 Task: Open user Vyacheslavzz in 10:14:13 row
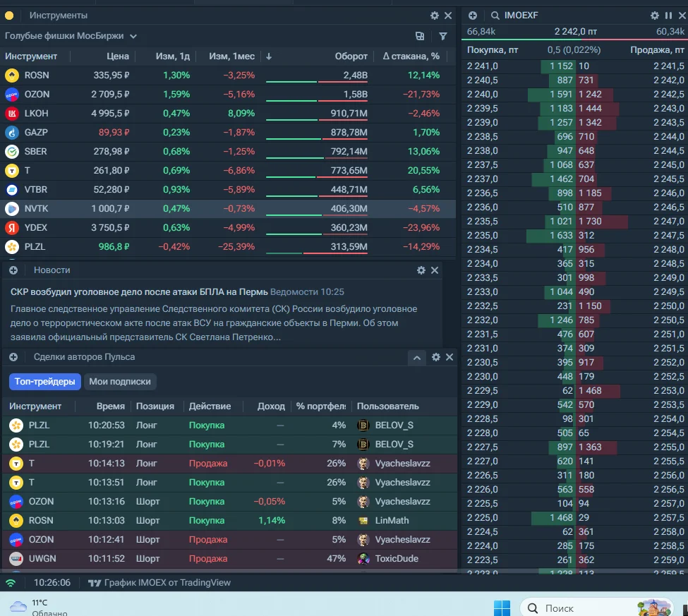(x=402, y=464)
